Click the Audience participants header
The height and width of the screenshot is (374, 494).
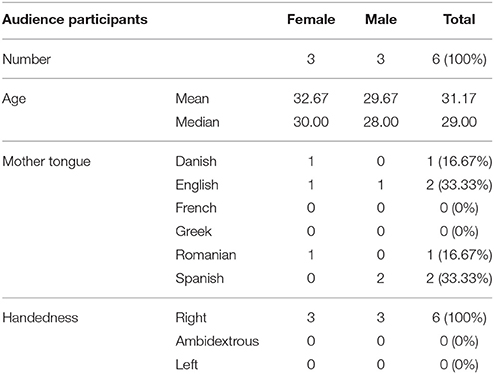pyautogui.click(x=75, y=19)
